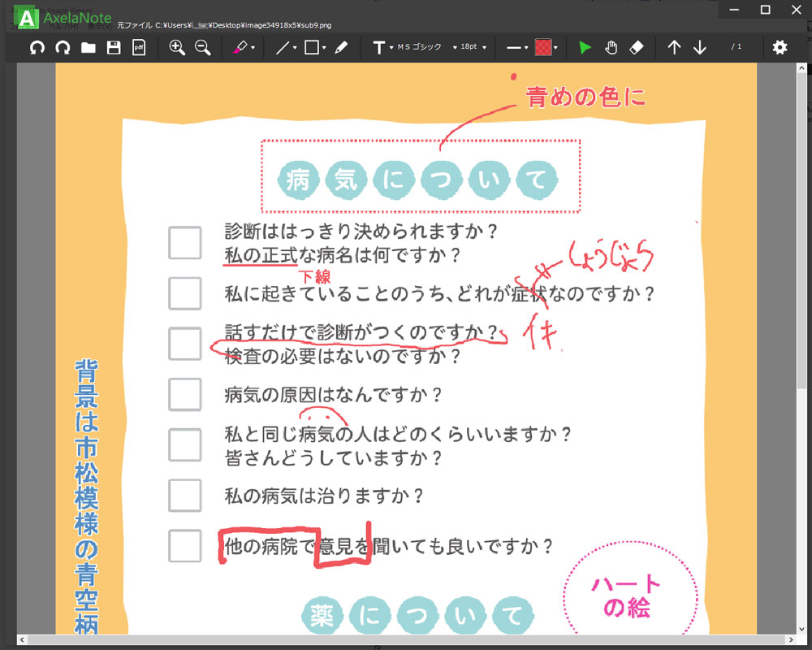The image size is (812, 650).
Task: Open the red pattern color swatch
Action: point(542,47)
